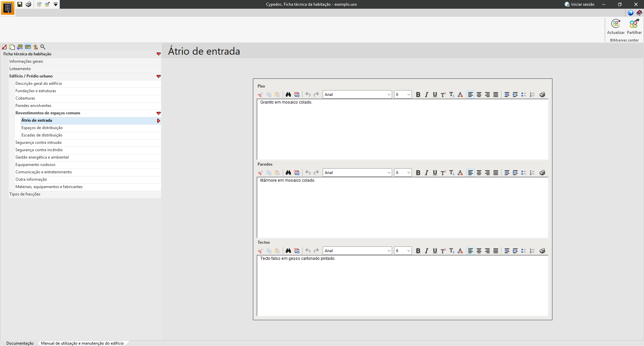Click the Cypedoc application logo button
This screenshot has height=346, width=644.
point(7,8)
